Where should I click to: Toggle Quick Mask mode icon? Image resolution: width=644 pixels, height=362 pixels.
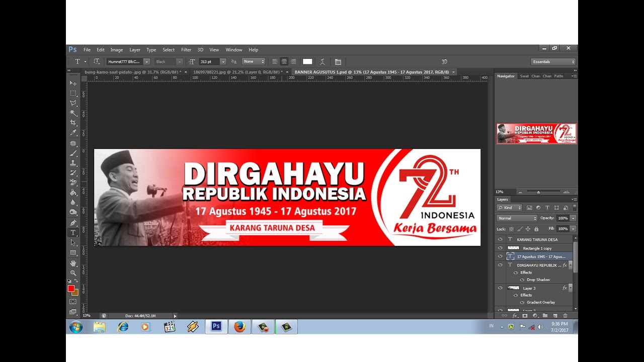pyautogui.click(x=73, y=301)
